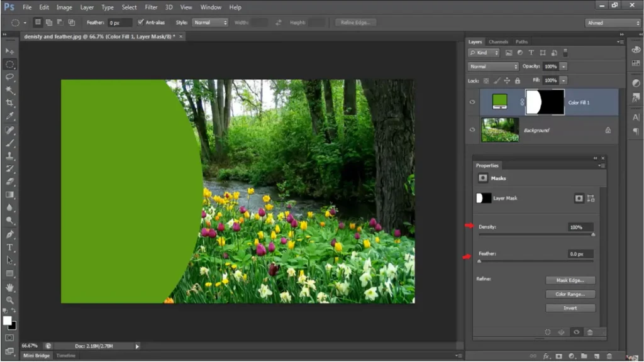
Task: Select the Elliptical Marquee tool
Action: (10, 65)
